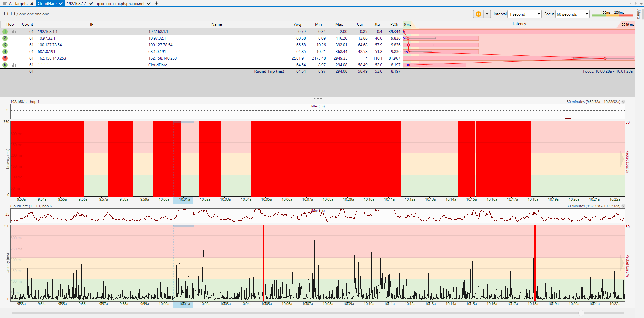Open the All Targets hamburger menu icon
The image size is (644, 318).
(x=5, y=3)
